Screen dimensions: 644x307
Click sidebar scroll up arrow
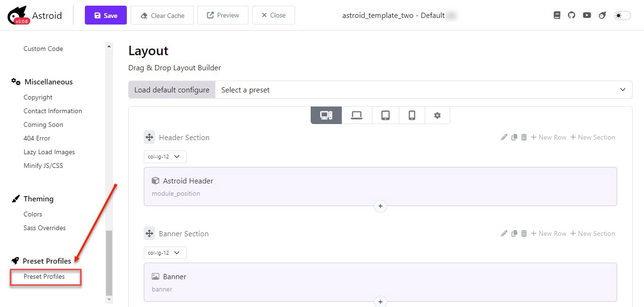tap(109, 46)
